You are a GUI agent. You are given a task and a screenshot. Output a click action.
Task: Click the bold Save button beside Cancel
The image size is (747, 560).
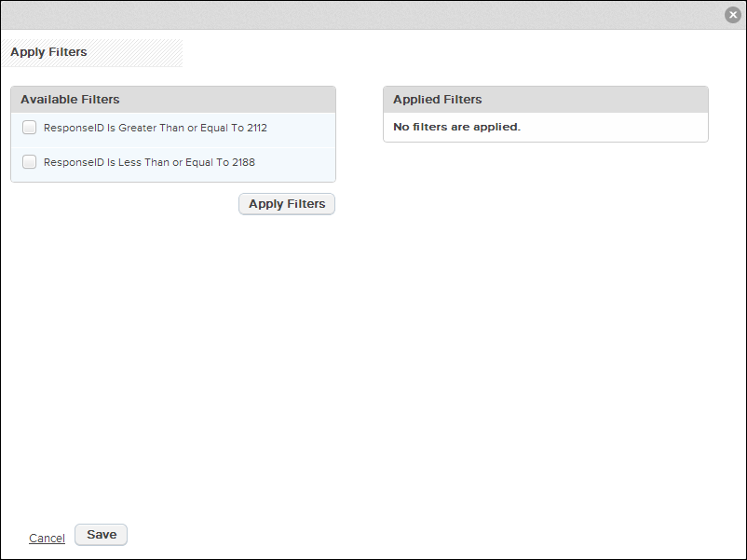tap(101, 535)
